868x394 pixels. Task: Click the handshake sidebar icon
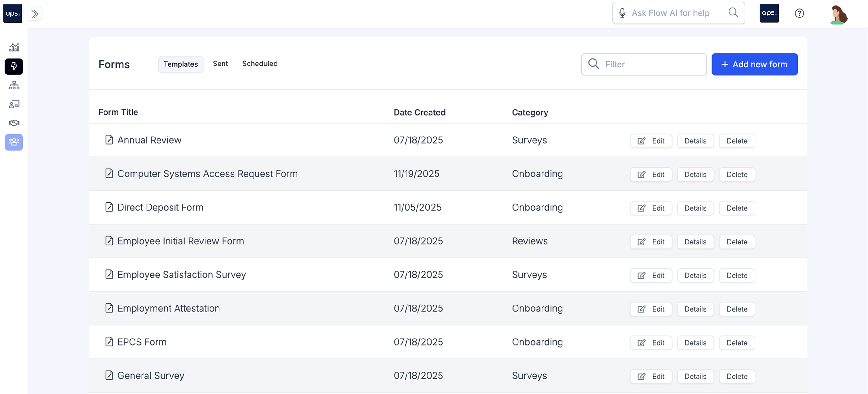point(14,123)
